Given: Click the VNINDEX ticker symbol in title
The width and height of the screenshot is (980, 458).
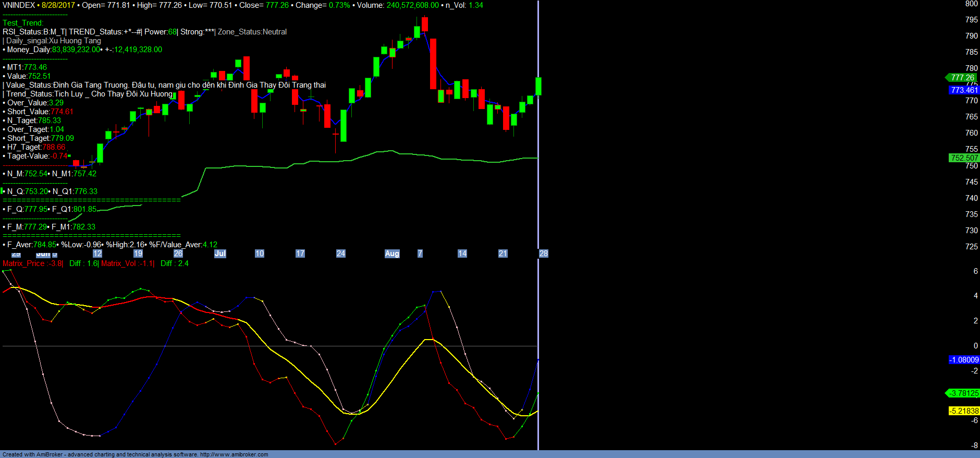Looking at the screenshot, I should coord(19,5).
